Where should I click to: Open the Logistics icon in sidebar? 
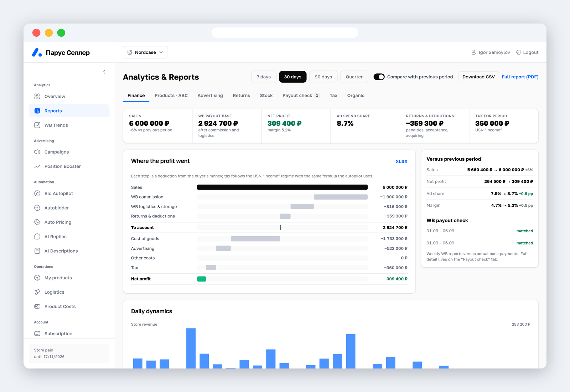pos(37,292)
